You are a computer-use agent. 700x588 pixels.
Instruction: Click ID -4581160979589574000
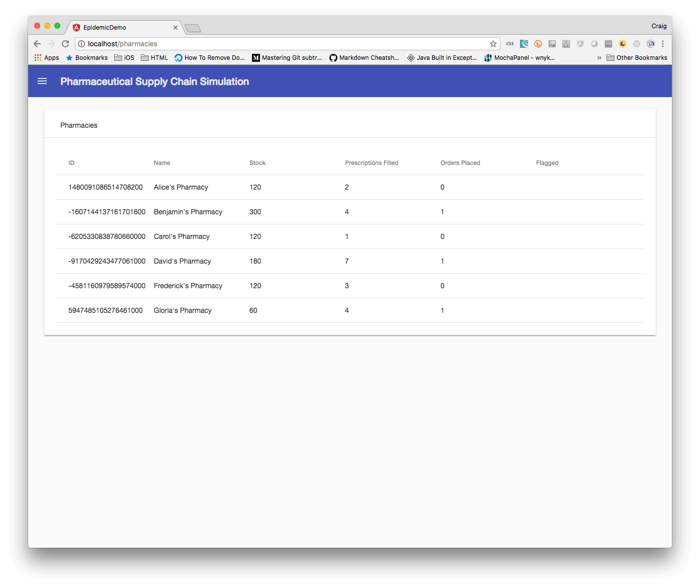click(107, 286)
